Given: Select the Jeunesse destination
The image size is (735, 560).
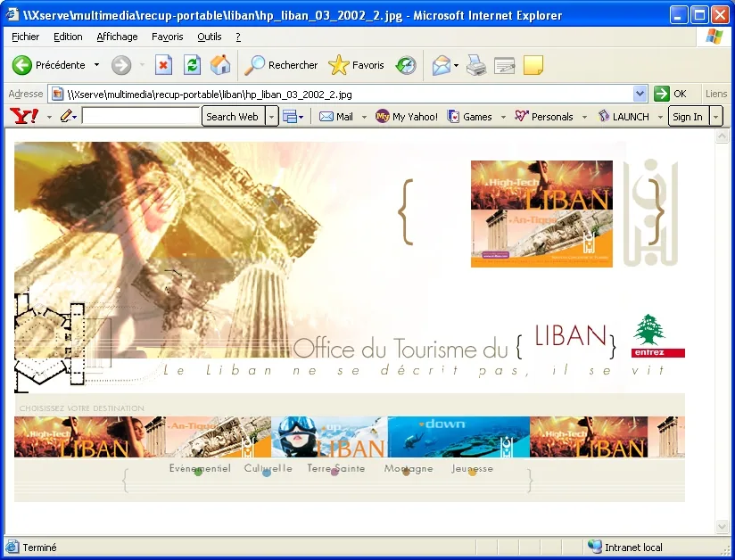Looking at the screenshot, I should [472, 469].
